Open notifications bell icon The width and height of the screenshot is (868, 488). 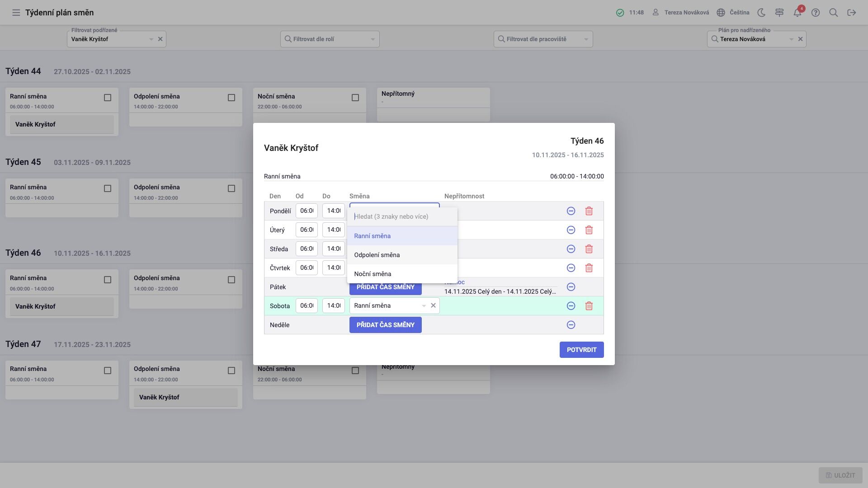pyautogui.click(x=797, y=13)
